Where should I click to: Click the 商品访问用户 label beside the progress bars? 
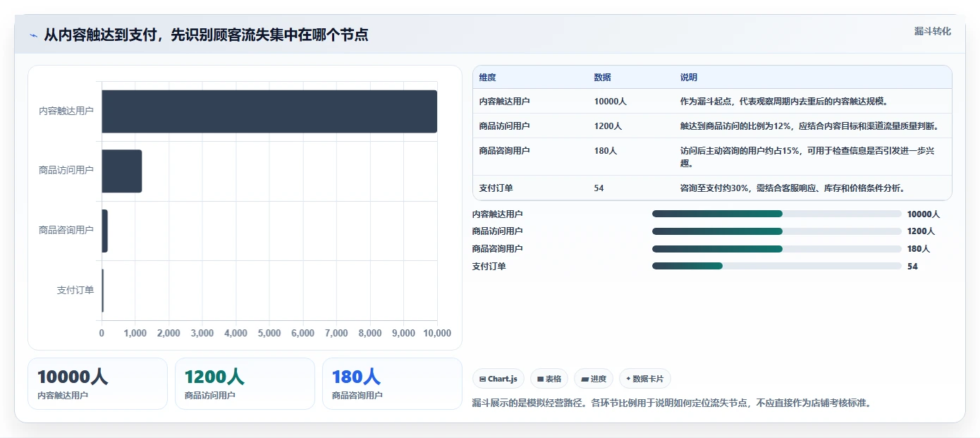(498, 231)
